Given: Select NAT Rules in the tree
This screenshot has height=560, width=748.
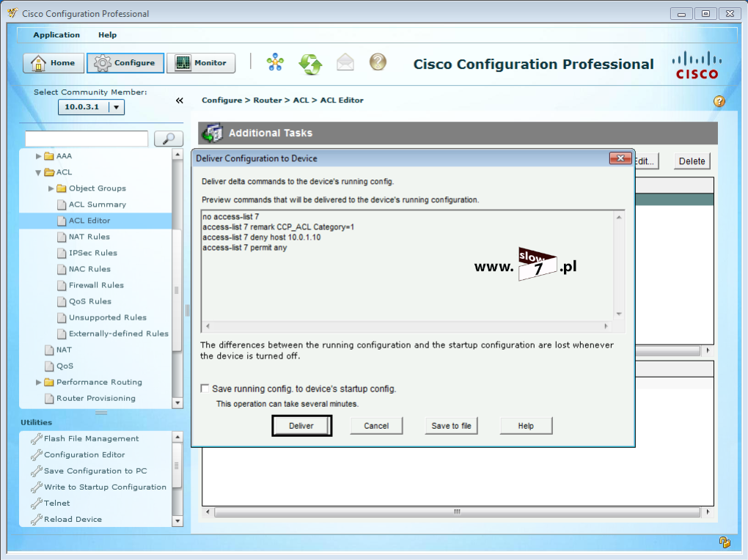Looking at the screenshot, I should 89,237.
